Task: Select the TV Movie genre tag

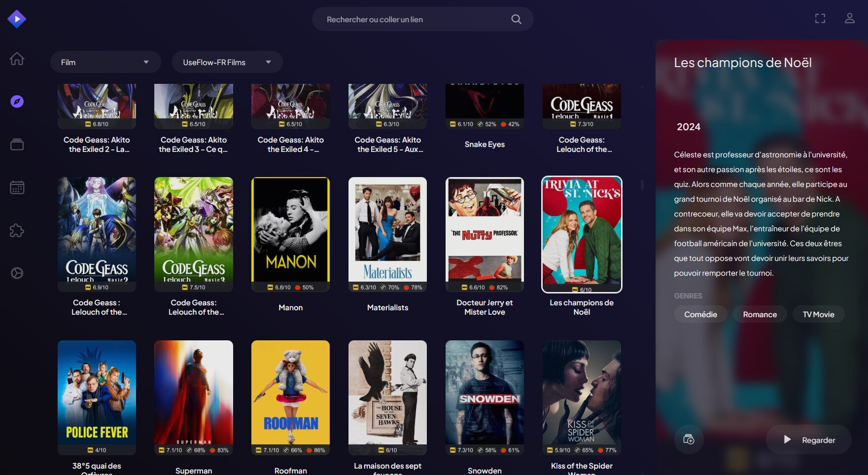Action: pyautogui.click(x=818, y=314)
